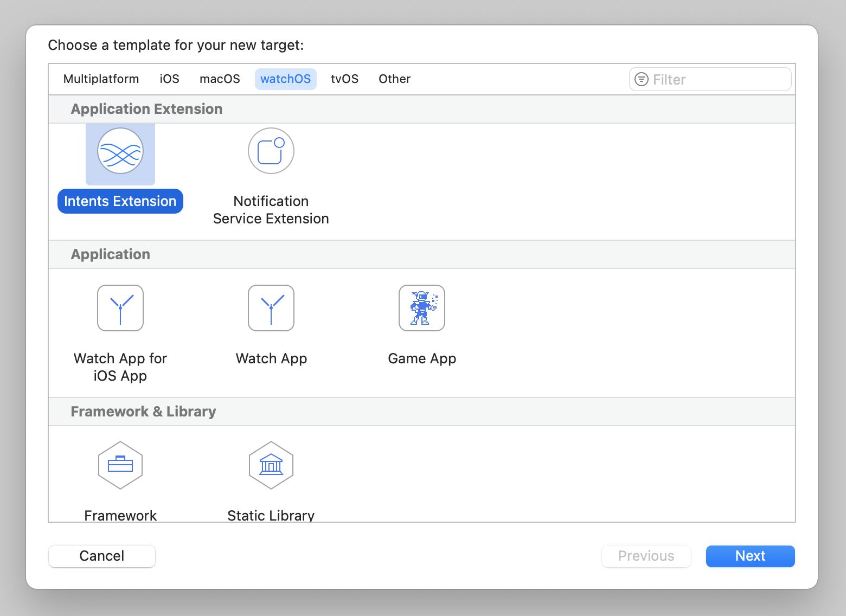The image size is (846, 616).
Task: Open the Other templates tab
Action: pyautogui.click(x=394, y=79)
